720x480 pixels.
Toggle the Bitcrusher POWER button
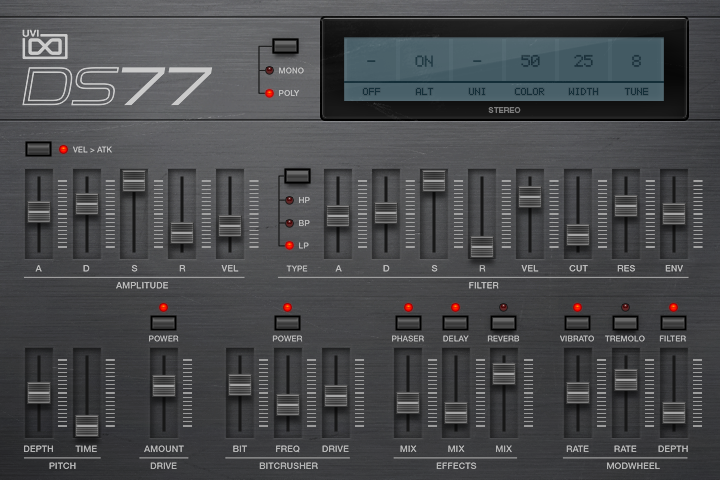pyautogui.click(x=287, y=322)
